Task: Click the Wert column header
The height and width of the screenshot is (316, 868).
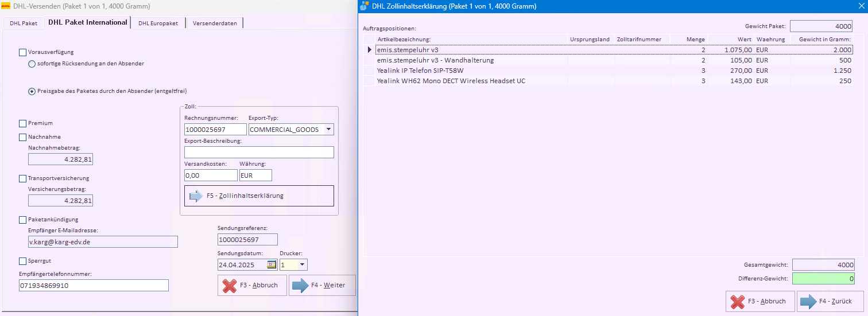Action: [x=731, y=39]
